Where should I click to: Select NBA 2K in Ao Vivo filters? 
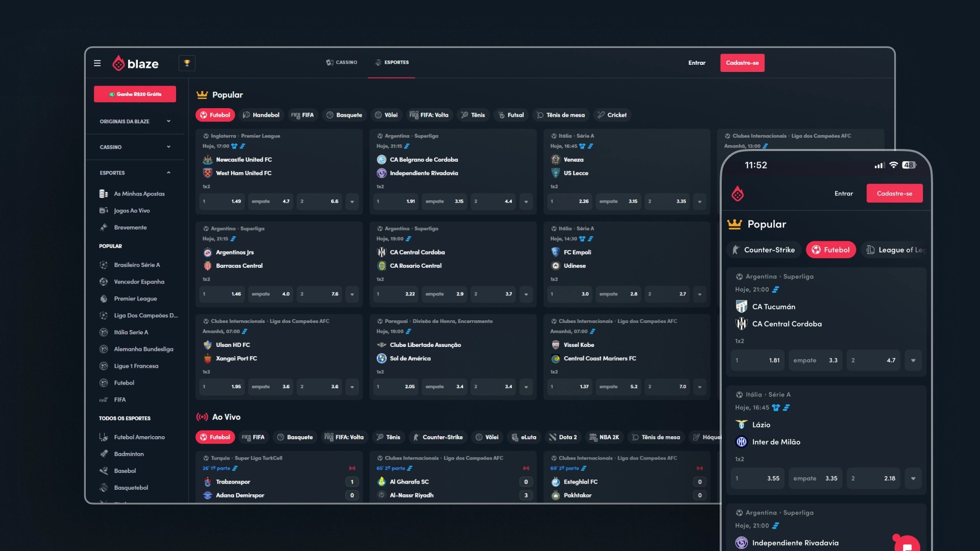604,437
